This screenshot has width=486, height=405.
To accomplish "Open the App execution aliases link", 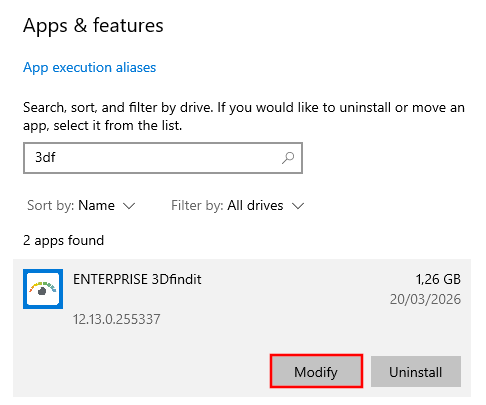I will click(x=89, y=68).
